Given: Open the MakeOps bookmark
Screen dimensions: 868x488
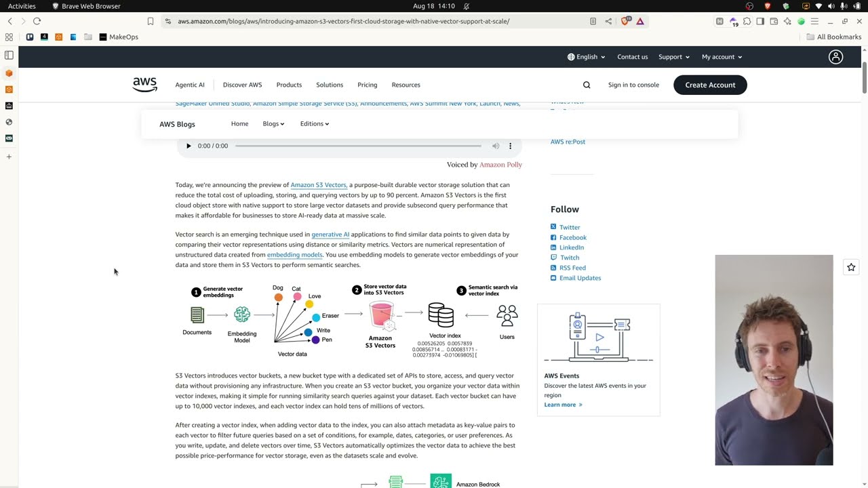Looking at the screenshot, I should [119, 37].
